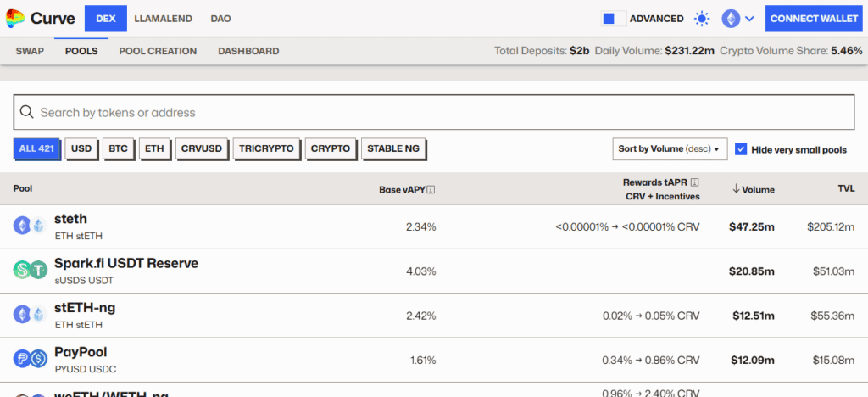This screenshot has height=397, width=868.
Task: Click the Base vAPY info icon
Action: tap(431, 190)
